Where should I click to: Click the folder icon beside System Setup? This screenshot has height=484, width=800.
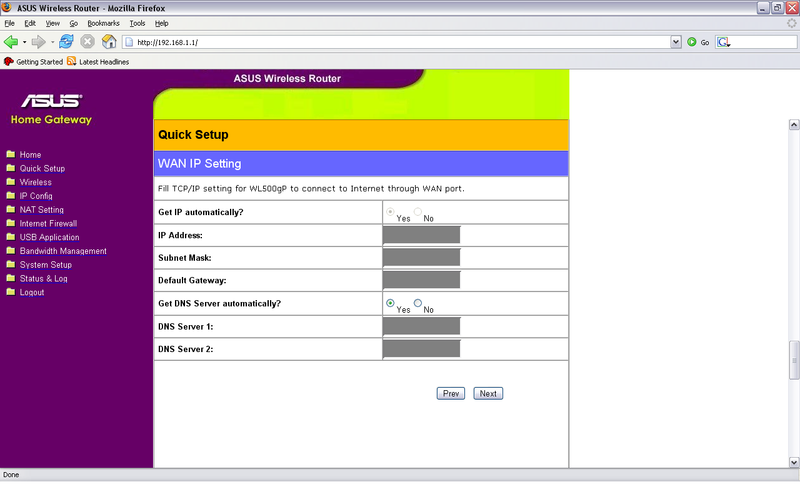(x=11, y=264)
